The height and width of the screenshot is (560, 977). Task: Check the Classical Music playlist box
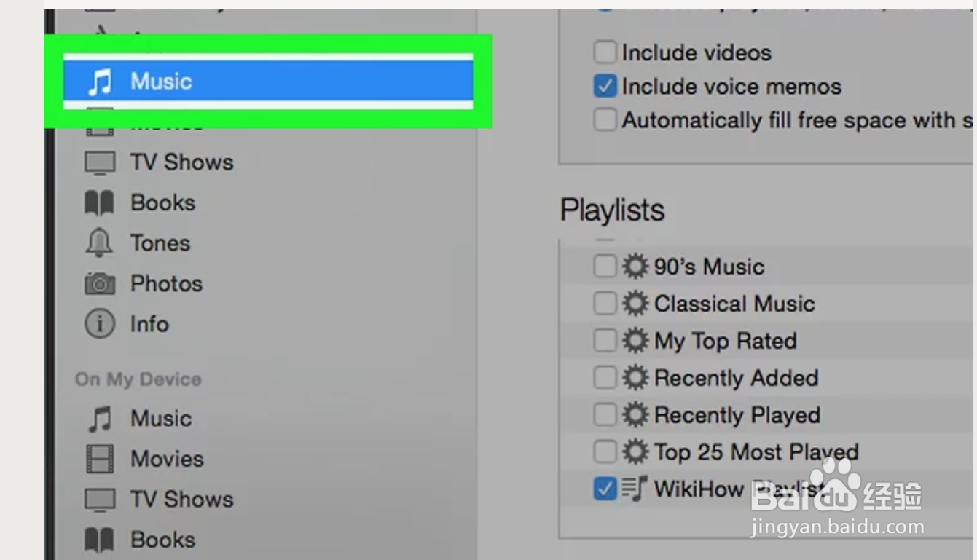(605, 304)
